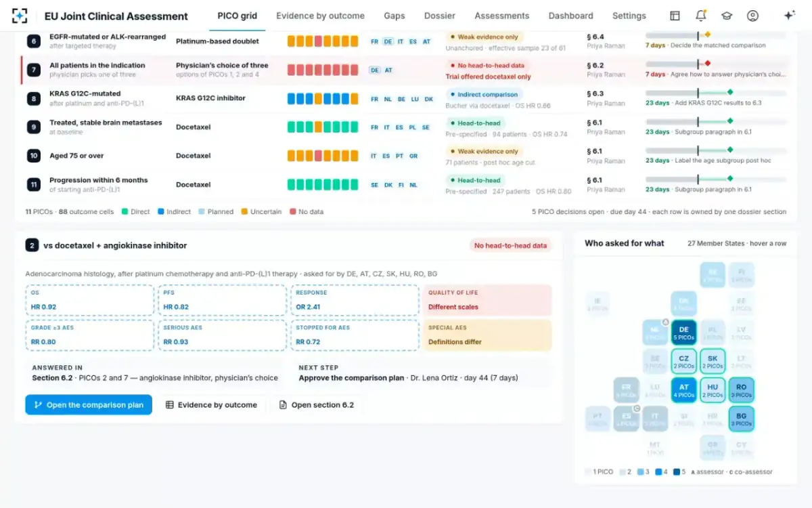Click the SK 2 PICOs tile
Image resolution: width=812 pixels, height=508 pixels.
click(x=713, y=361)
